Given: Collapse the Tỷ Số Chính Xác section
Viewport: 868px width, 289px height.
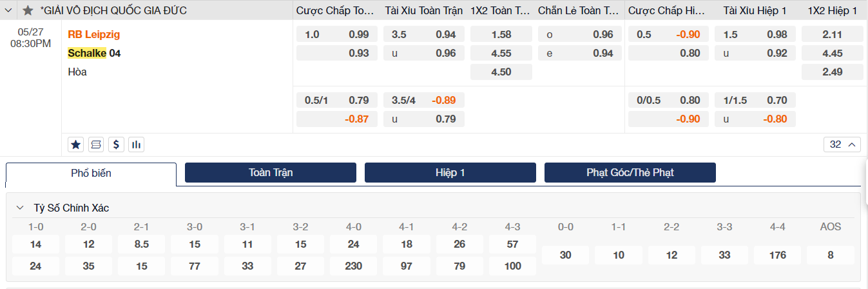Looking at the screenshot, I should click(x=20, y=208).
